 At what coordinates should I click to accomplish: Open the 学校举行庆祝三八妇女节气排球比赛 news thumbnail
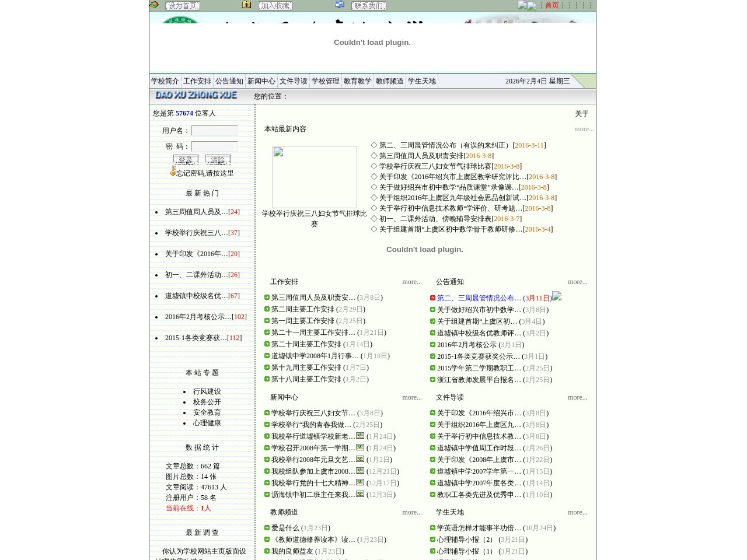[x=315, y=177]
